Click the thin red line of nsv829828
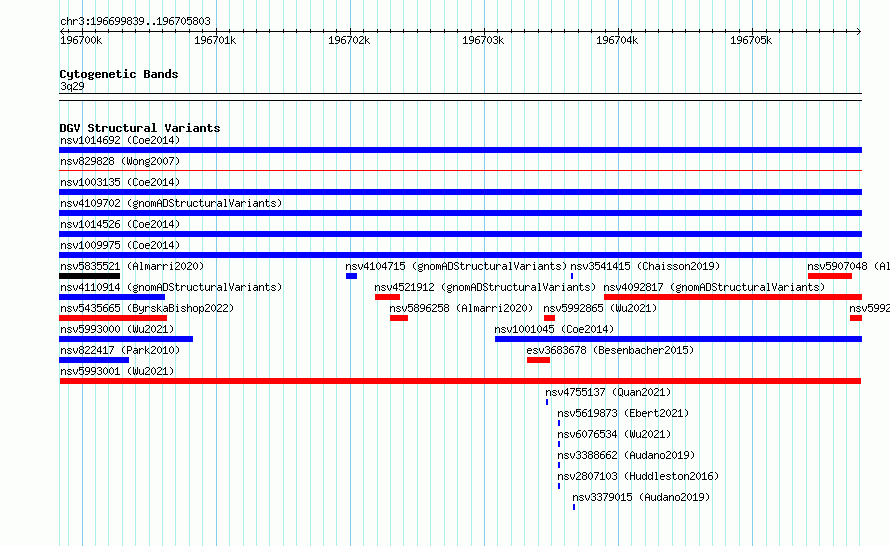This screenshot has width=890, height=546. [460, 170]
